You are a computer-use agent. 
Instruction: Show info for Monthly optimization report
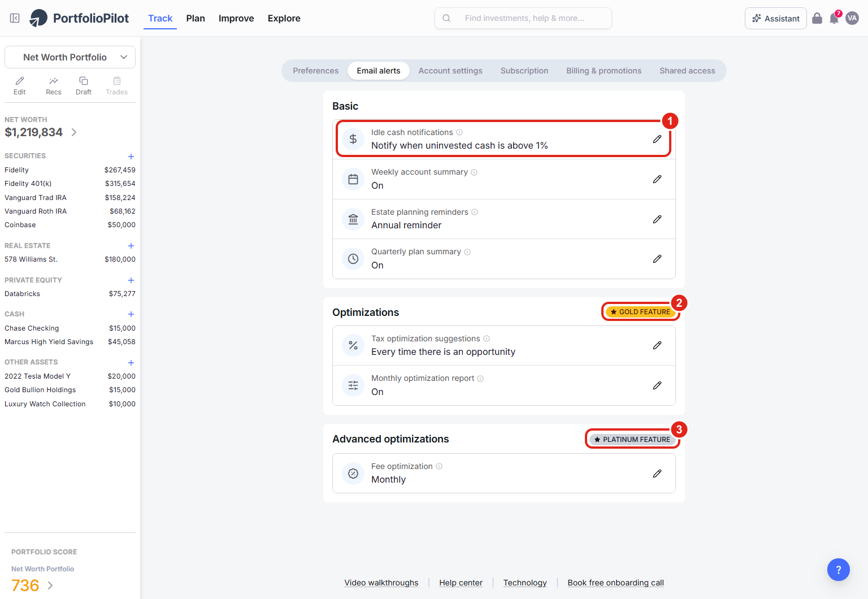click(x=480, y=379)
